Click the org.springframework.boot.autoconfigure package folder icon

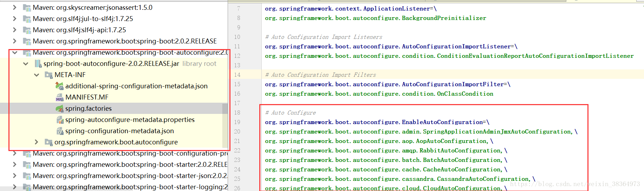tap(48, 142)
